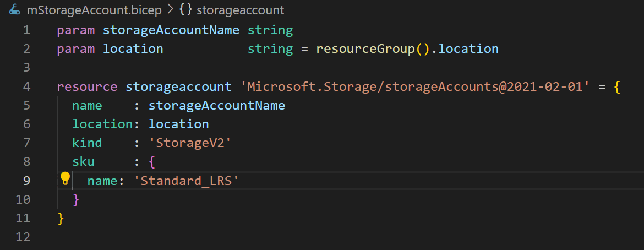The image size is (644, 250).
Task: Click the breadcrumb chevron separator
Action: click(171, 10)
